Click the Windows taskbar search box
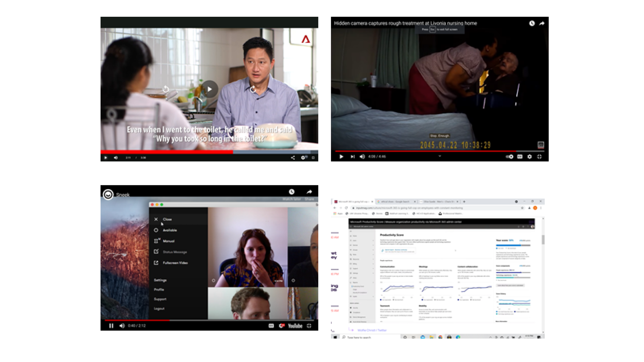The image size is (644, 362). 371,337
